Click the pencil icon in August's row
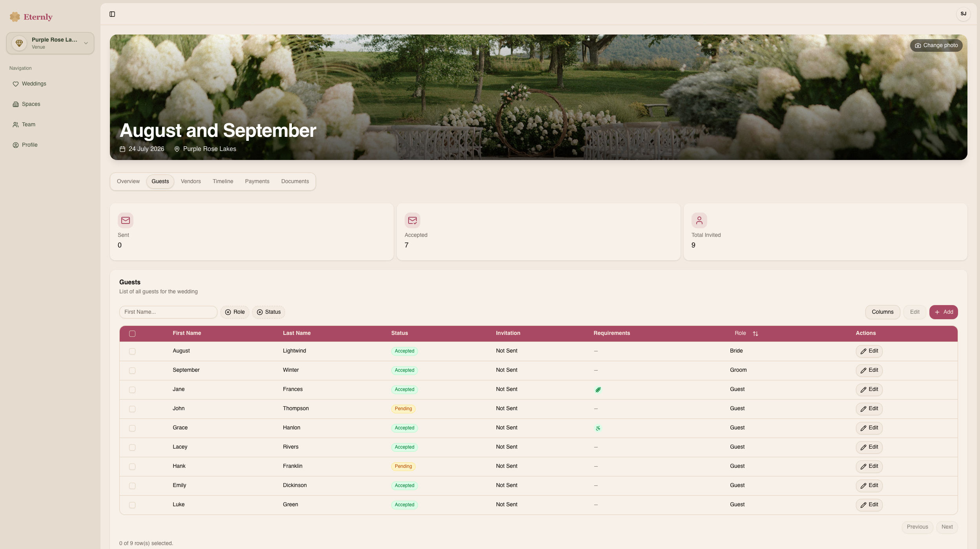The image size is (980, 549). pyautogui.click(x=863, y=351)
